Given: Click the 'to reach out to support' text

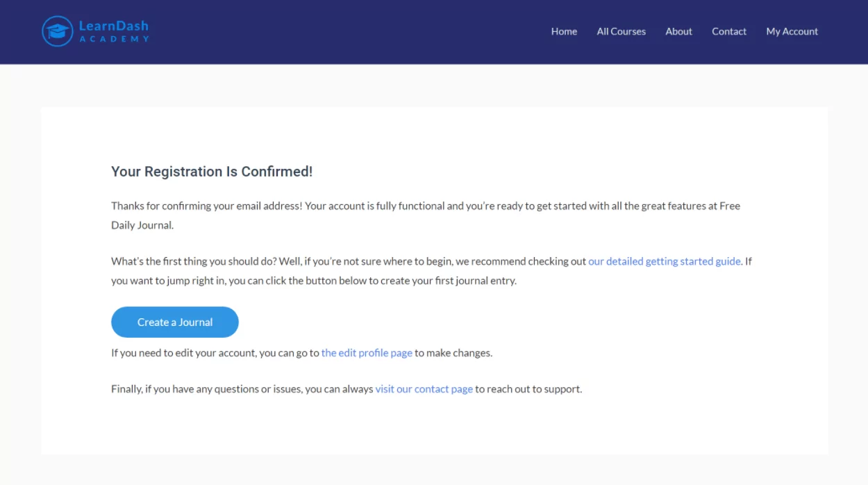Looking at the screenshot, I should tap(528, 389).
